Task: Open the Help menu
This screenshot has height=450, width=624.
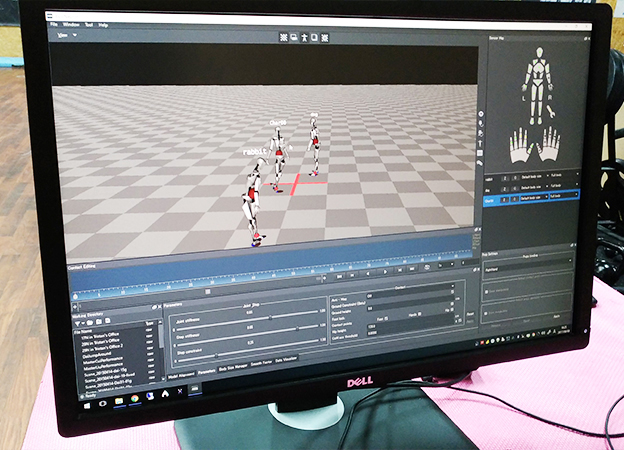Action: click(x=103, y=25)
